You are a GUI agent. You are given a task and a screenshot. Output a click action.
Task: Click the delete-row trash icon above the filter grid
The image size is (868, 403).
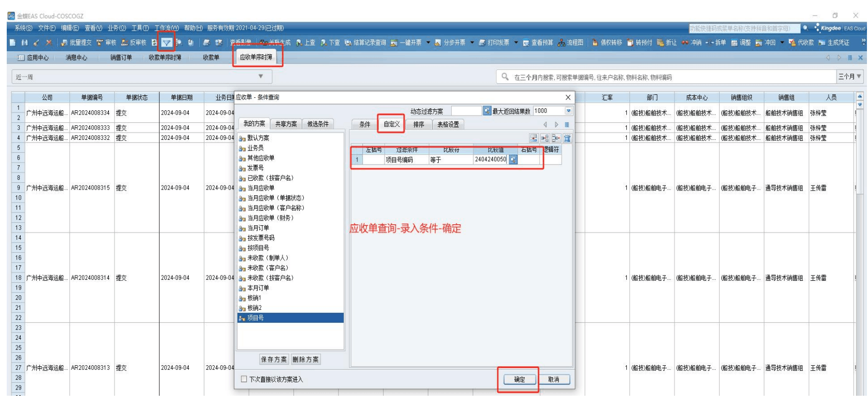coord(567,138)
